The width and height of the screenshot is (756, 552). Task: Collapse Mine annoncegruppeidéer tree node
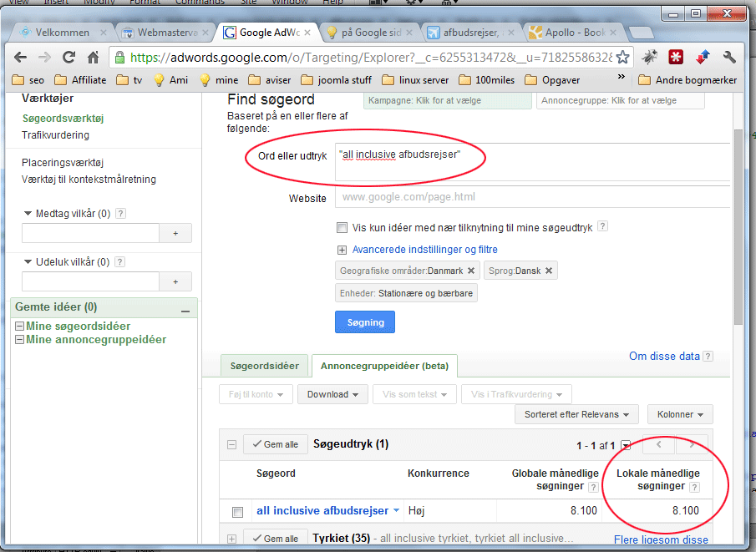[20, 340]
